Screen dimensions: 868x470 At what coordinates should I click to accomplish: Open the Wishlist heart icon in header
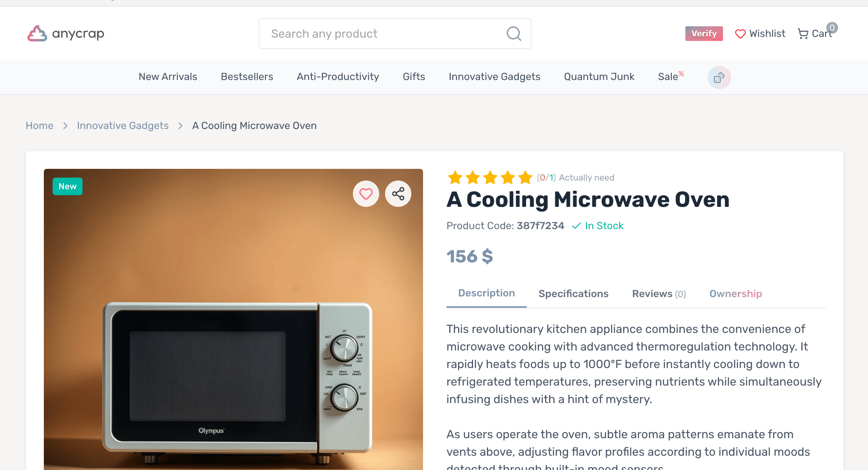[740, 34]
